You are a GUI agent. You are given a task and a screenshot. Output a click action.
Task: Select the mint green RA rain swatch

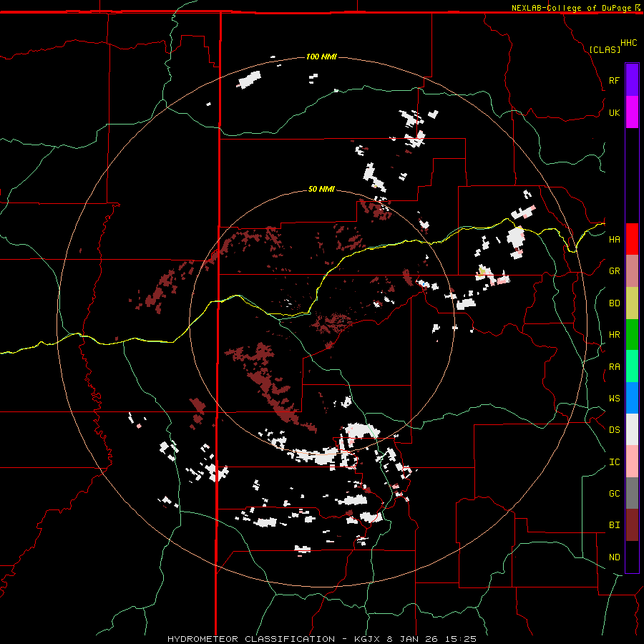[x=632, y=366]
